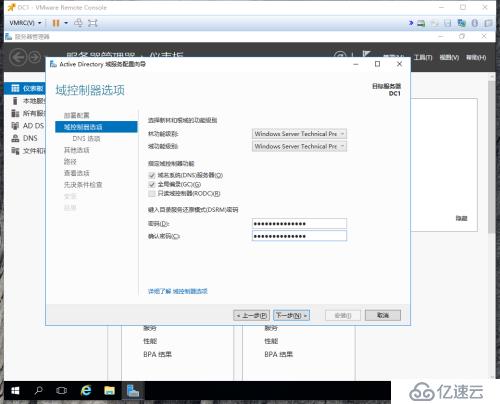The image size is (500, 404).
Task: Open the domain functional level dropdown
Action: coord(299,146)
